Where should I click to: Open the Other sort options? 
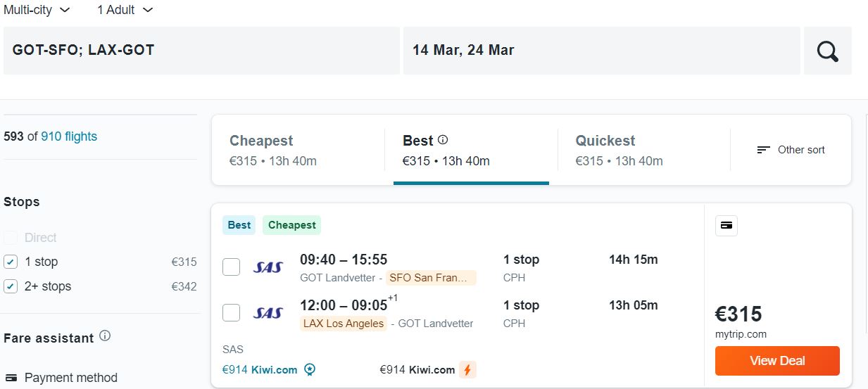tap(791, 150)
